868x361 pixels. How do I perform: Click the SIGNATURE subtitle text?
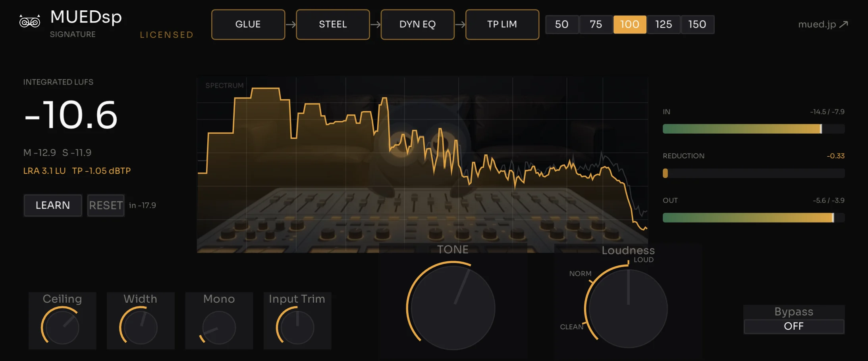pyautogui.click(x=73, y=35)
